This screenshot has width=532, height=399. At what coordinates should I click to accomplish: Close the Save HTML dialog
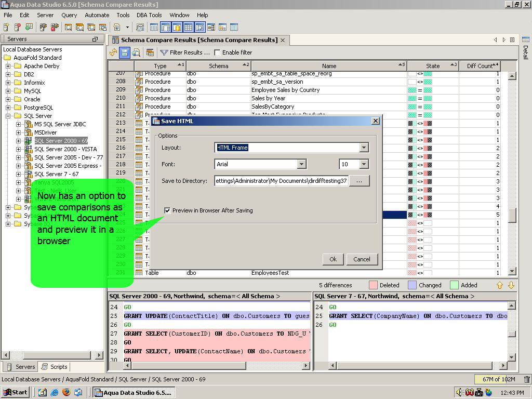375,121
